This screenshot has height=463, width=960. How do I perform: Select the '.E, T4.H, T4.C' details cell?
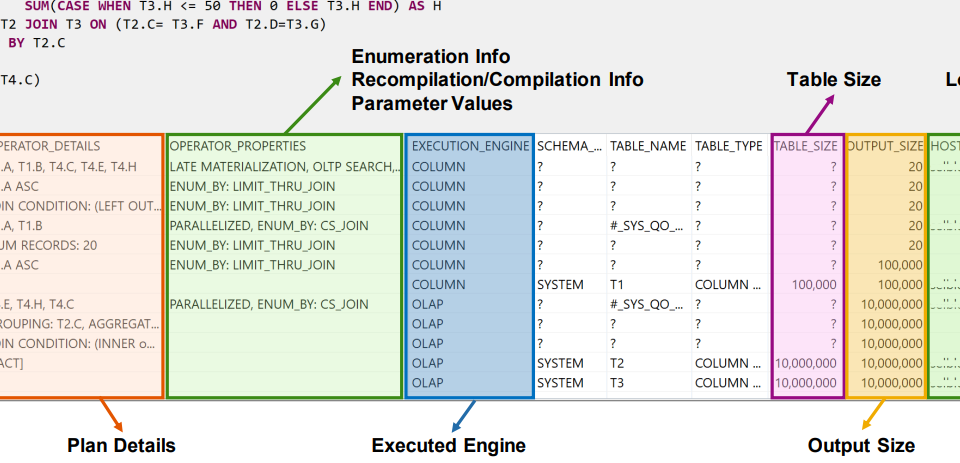(37, 304)
